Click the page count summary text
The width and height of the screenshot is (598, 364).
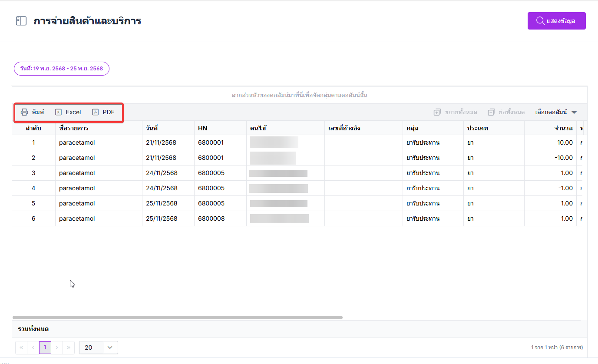pyautogui.click(x=557, y=347)
